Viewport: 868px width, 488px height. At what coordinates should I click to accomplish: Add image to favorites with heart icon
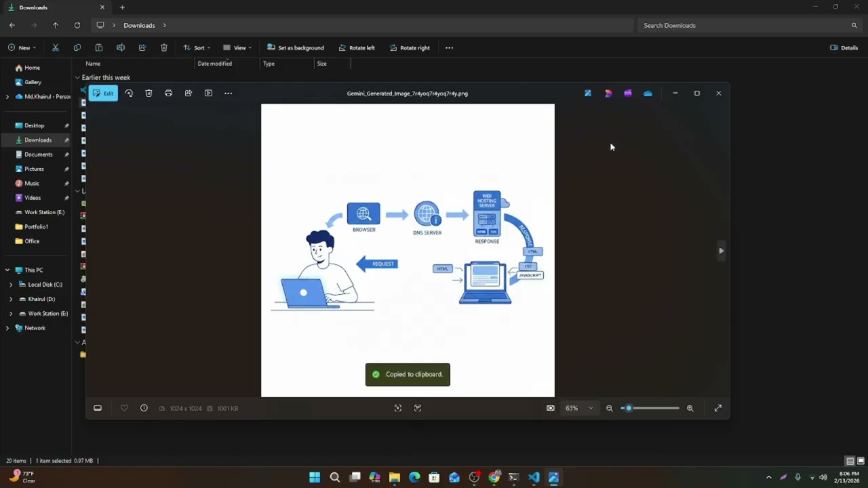[124, 408]
